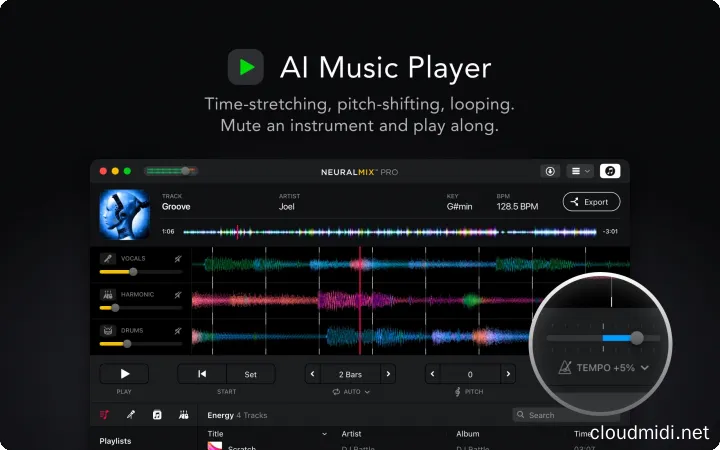Select the playlist filter icon in library
The height and width of the screenshot is (450, 720).
[x=103, y=415]
